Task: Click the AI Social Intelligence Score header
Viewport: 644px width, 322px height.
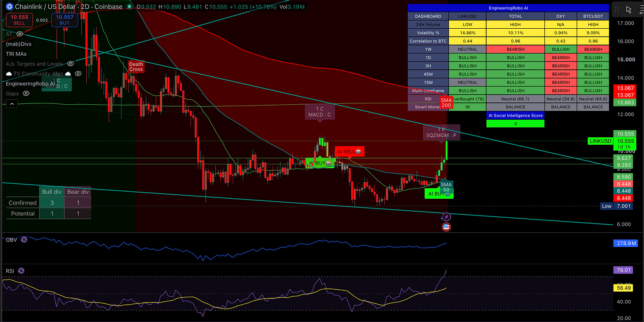Action: click(515, 115)
